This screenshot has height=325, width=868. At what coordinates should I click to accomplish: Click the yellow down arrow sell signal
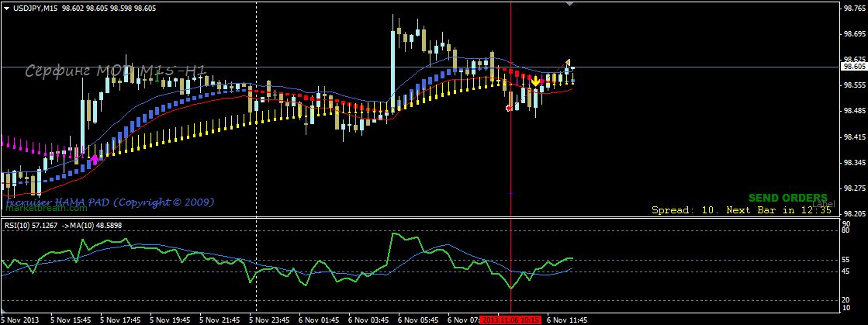point(535,81)
